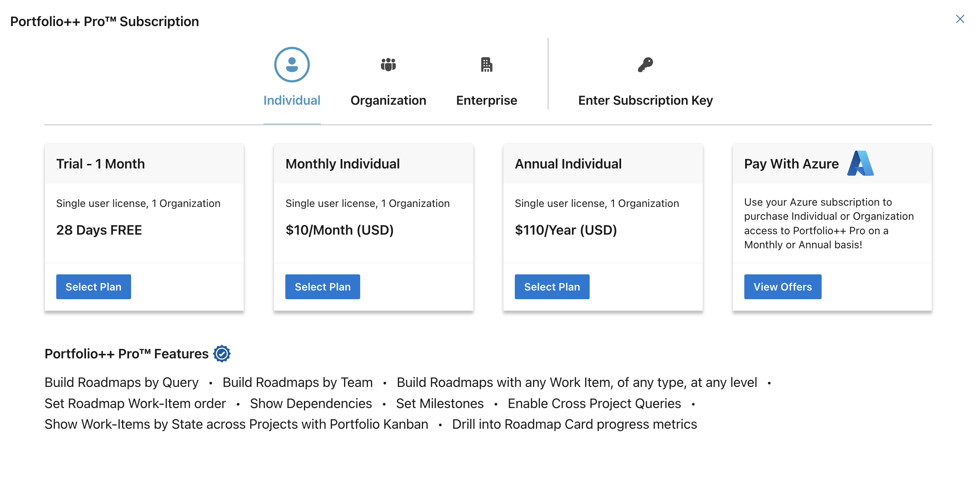Image resolution: width=980 pixels, height=485 pixels.
Task: Click the 28 Days FREE text
Action: click(99, 230)
